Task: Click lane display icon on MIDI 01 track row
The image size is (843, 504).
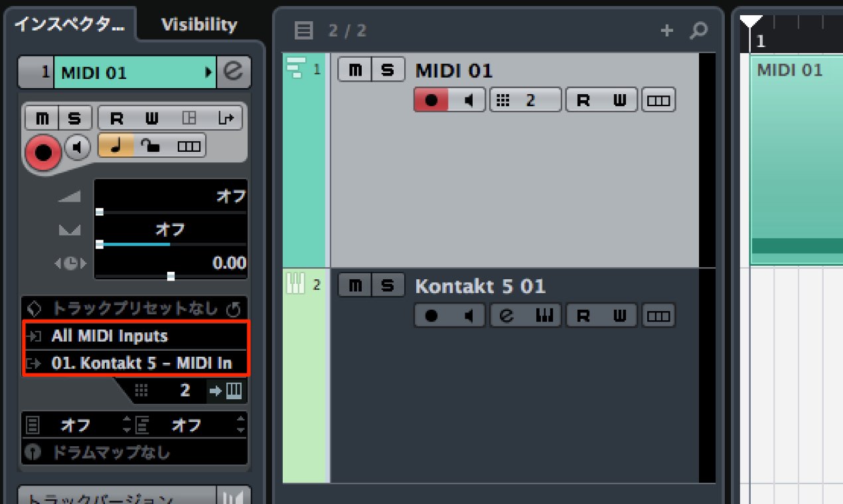Action: (658, 100)
